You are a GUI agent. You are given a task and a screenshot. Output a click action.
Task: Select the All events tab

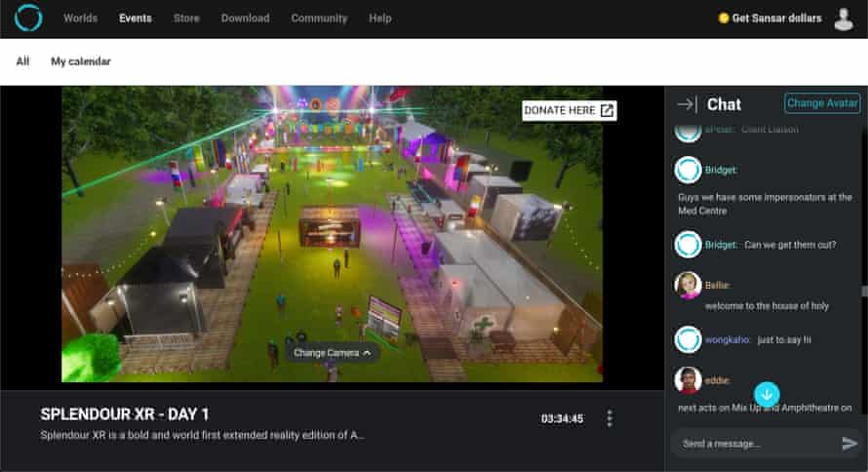click(22, 61)
